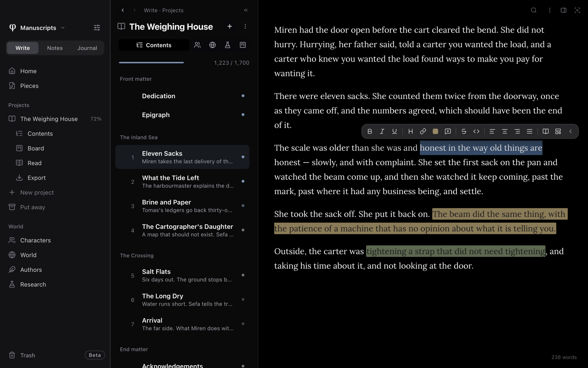Screen dimensions: 588x368
Task: Toggle strikethrough on selected text
Action: 464,131
